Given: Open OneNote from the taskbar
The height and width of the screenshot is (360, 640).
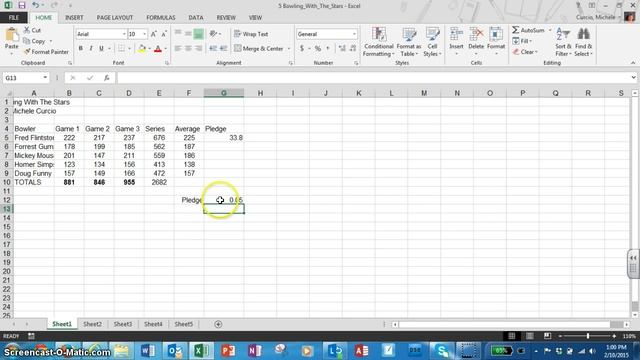Looking at the screenshot, I should coord(254,350).
